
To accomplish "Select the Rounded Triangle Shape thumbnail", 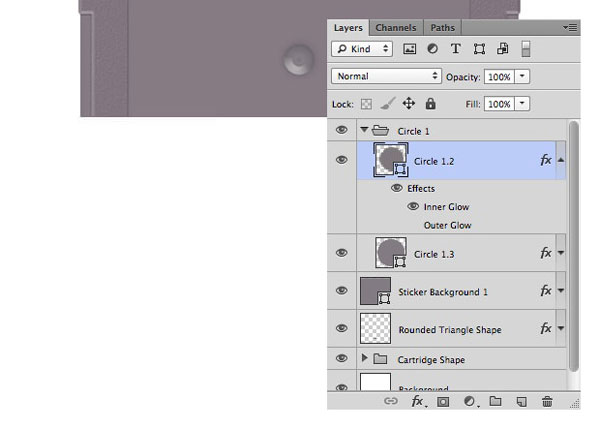I will point(375,328).
